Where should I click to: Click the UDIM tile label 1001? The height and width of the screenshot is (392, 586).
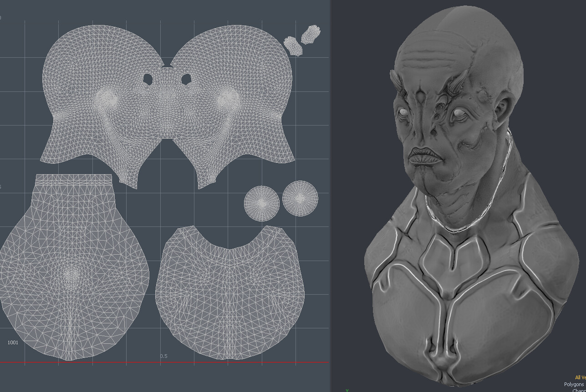point(13,343)
